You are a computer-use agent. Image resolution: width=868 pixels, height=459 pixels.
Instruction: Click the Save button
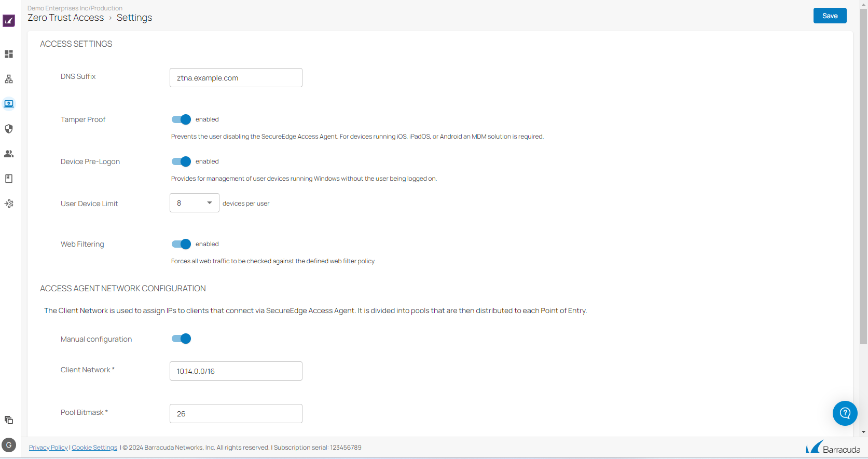[830, 16]
